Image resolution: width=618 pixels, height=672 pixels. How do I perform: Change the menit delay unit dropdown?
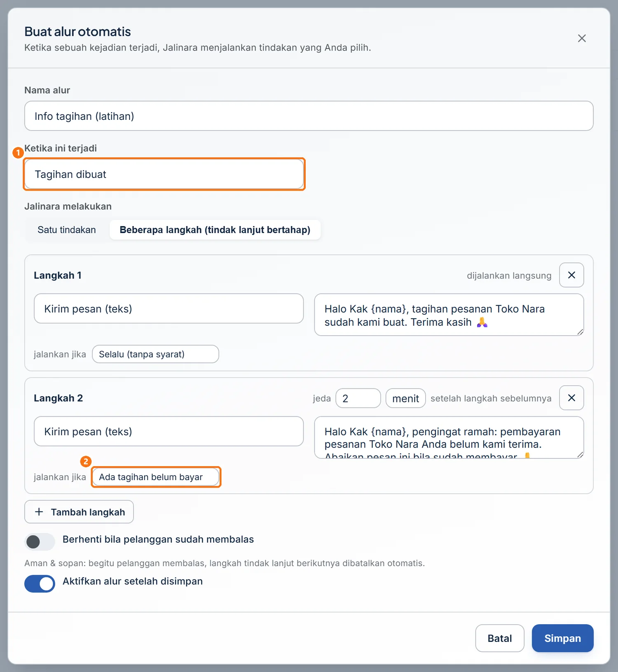coord(405,398)
